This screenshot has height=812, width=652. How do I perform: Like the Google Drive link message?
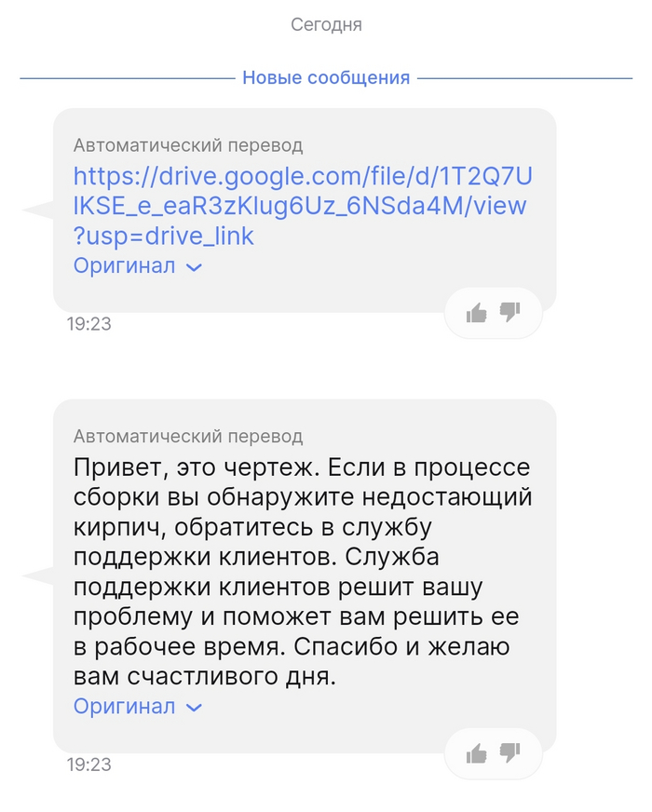coord(477,313)
